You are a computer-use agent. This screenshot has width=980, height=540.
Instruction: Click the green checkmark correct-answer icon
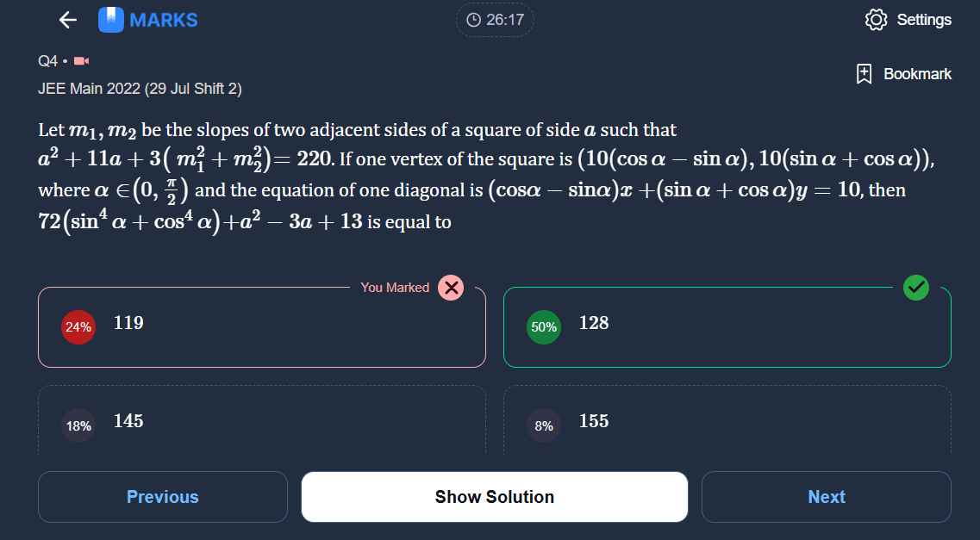(x=916, y=287)
